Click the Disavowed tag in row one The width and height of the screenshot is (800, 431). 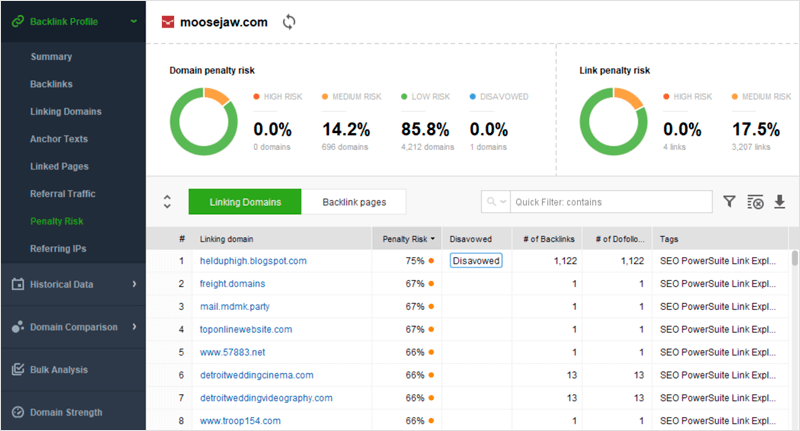(x=476, y=261)
